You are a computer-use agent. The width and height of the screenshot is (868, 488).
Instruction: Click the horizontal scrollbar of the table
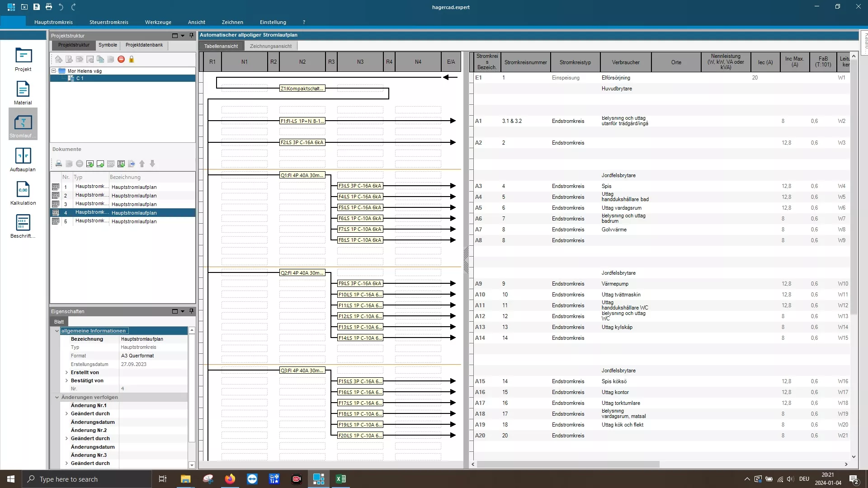click(568, 464)
